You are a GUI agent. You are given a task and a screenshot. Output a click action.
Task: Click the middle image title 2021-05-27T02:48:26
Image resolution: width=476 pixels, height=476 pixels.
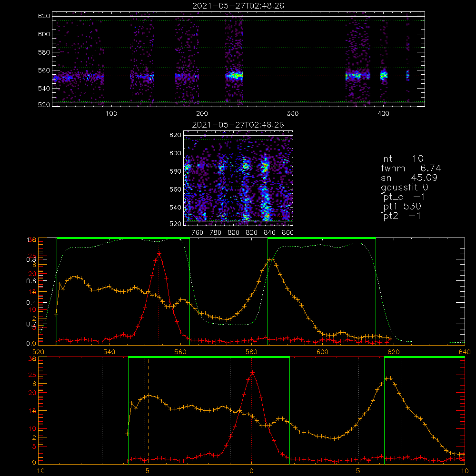238,125
